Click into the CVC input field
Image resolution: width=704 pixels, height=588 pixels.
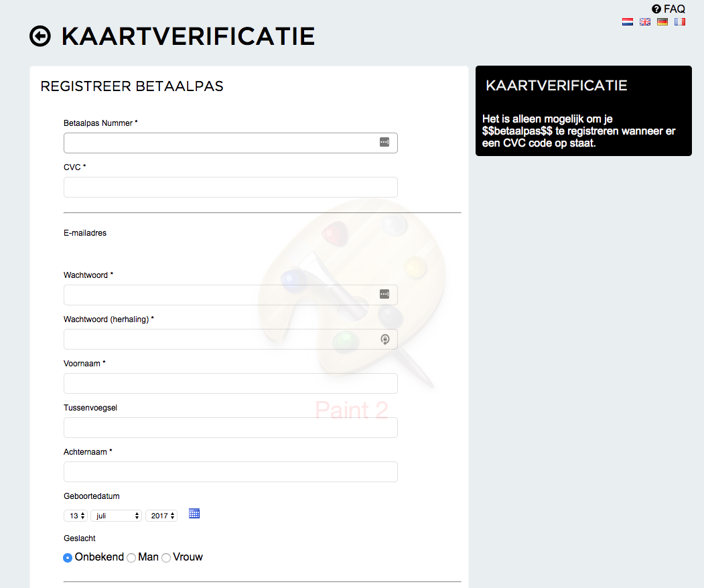click(230, 187)
